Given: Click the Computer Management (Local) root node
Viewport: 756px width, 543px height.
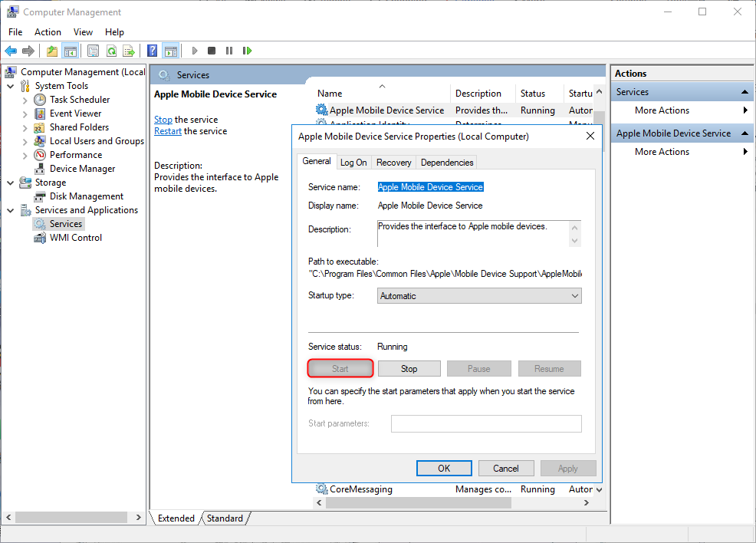Looking at the screenshot, I should 83,72.
